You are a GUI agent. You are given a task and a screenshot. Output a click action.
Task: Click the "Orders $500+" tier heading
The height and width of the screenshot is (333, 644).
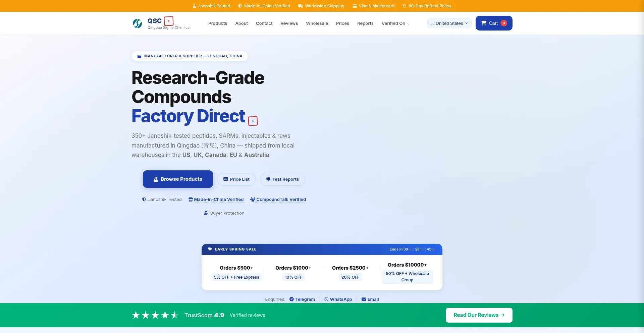[236, 268]
